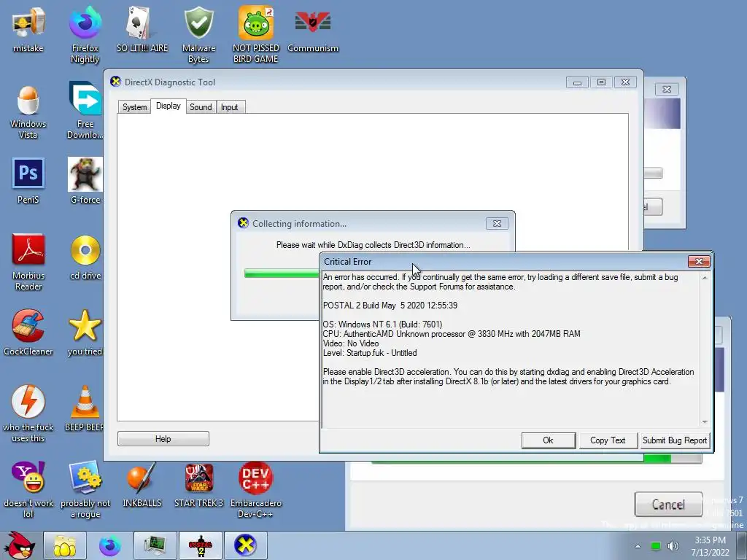This screenshot has height=560, width=747.
Task: Open the Input tab
Action: tap(229, 107)
